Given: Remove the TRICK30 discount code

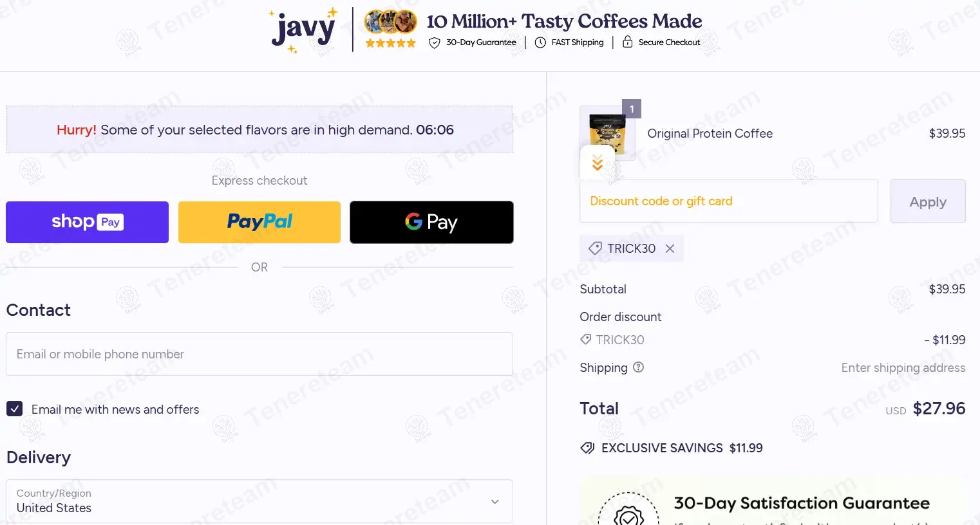Looking at the screenshot, I should 670,248.
